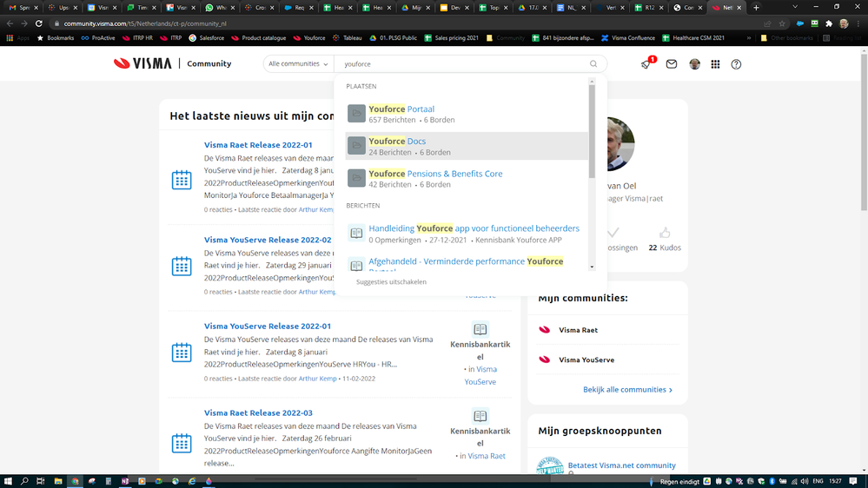868x488 pixels.
Task: Open a new browser tab with plus button
Action: coord(756,7)
